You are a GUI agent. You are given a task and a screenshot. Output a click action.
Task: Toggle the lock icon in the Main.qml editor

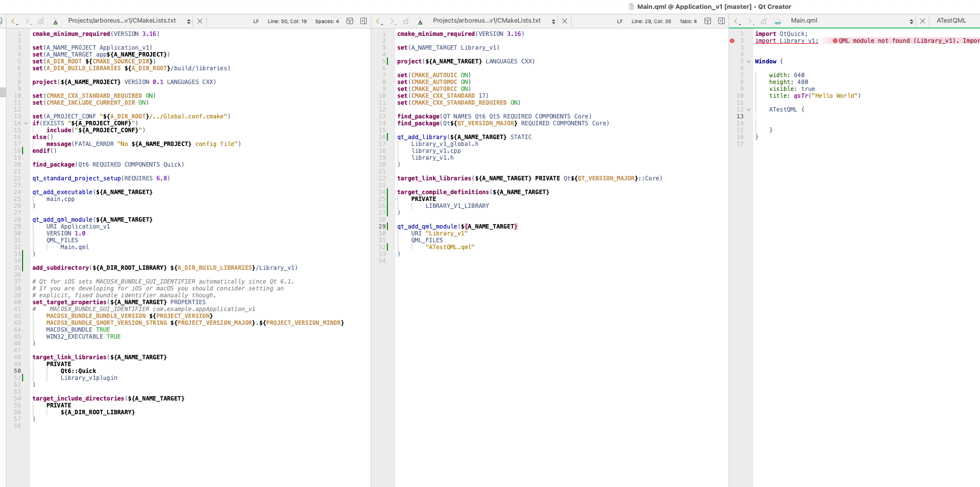[764, 21]
